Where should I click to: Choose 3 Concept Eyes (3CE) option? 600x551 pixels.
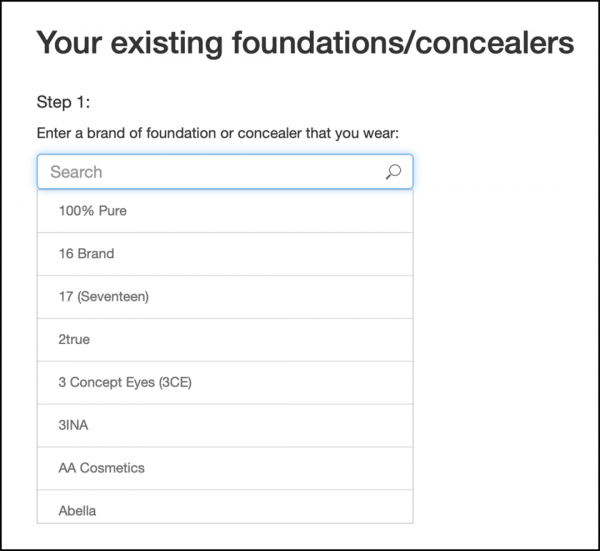(225, 382)
